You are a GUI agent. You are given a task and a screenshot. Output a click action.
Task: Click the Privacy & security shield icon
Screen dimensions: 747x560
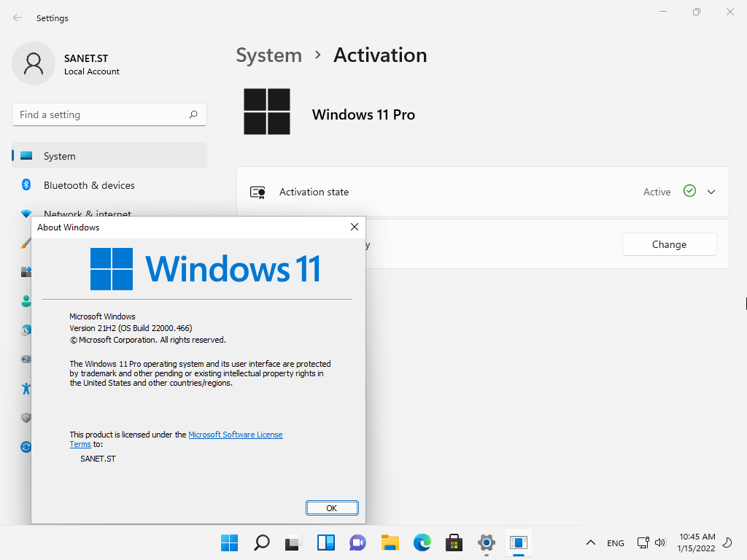tap(26, 418)
